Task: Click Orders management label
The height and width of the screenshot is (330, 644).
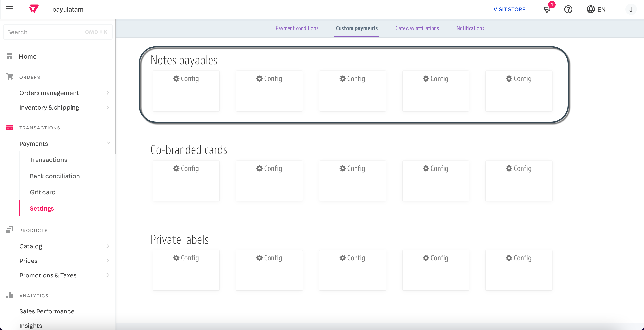Action: coord(49,93)
